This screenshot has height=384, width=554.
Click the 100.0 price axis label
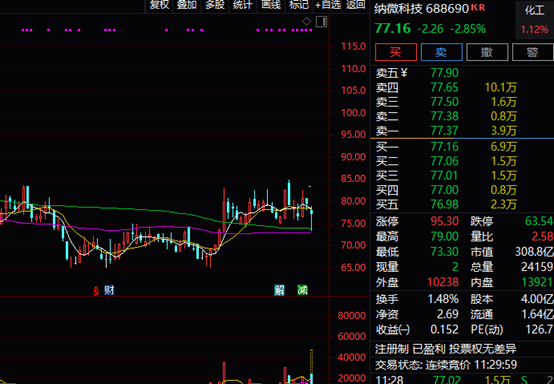(x=353, y=113)
